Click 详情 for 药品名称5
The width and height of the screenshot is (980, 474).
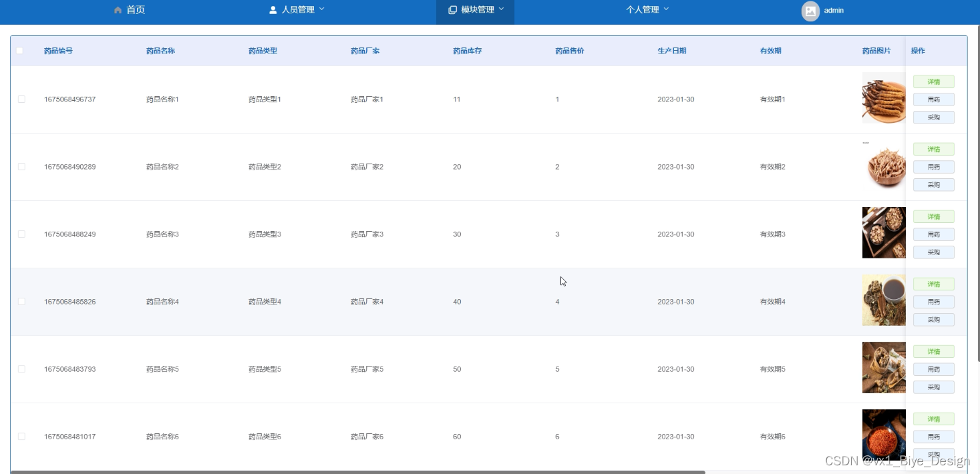pos(934,352)
